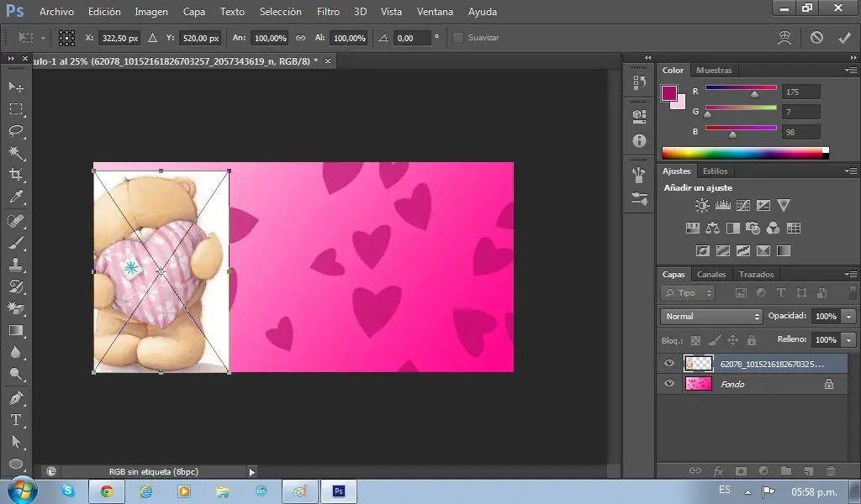
Task: Open the Relleno dropdown arrow
Action: click(849, 340)
